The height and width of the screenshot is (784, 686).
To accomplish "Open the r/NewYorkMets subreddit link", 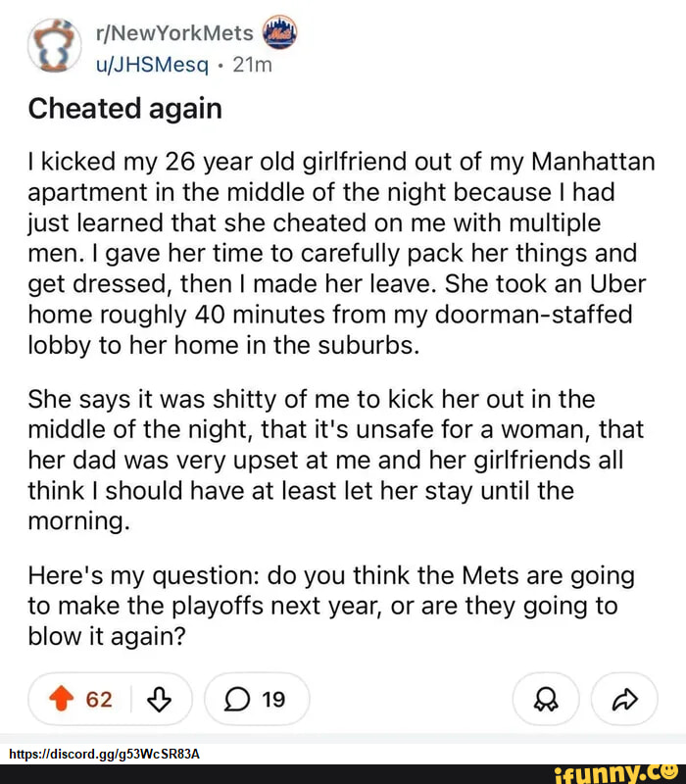I will coord(174,31).
